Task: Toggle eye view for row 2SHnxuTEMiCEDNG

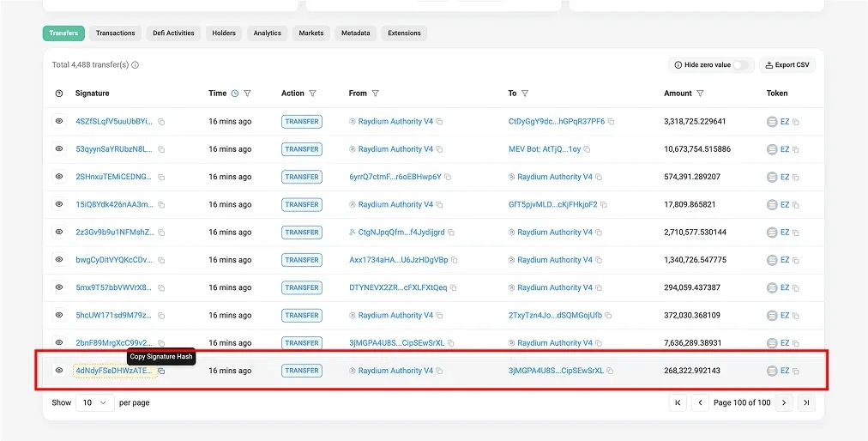Action: click(59, 176)
